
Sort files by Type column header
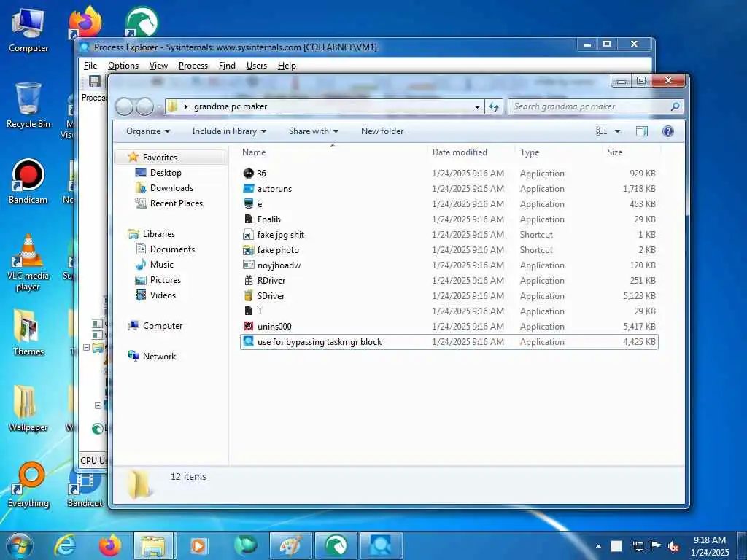pyautogui.click(x=558, y=152)
